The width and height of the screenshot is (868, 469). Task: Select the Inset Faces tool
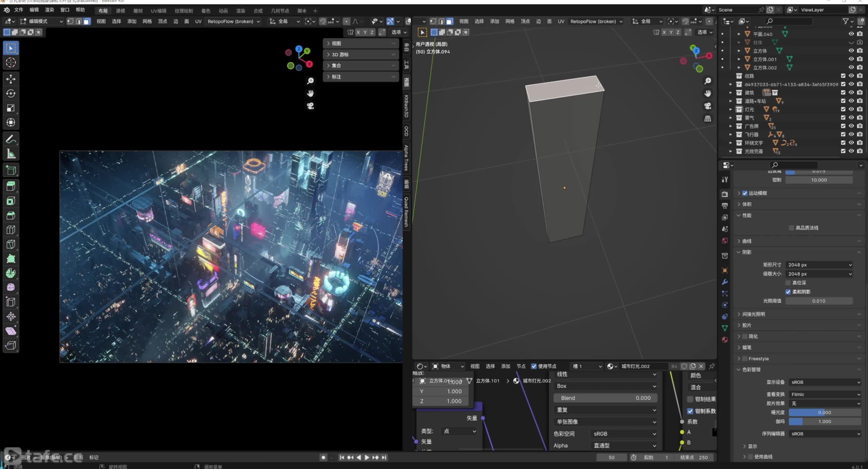pos(11,201)
